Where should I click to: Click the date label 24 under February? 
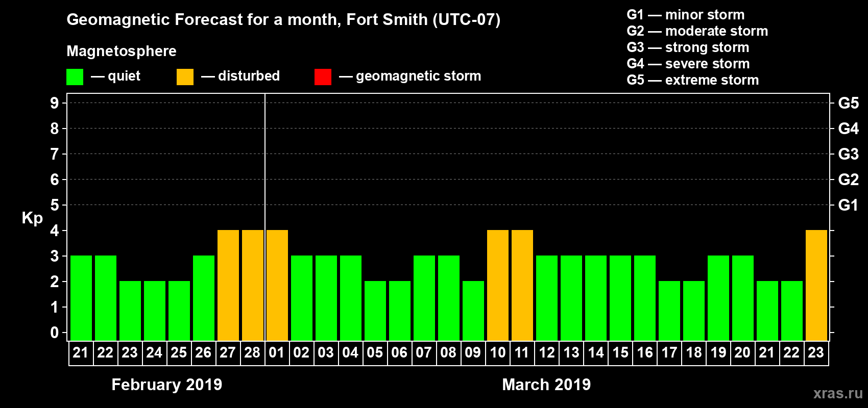point(154,353)
